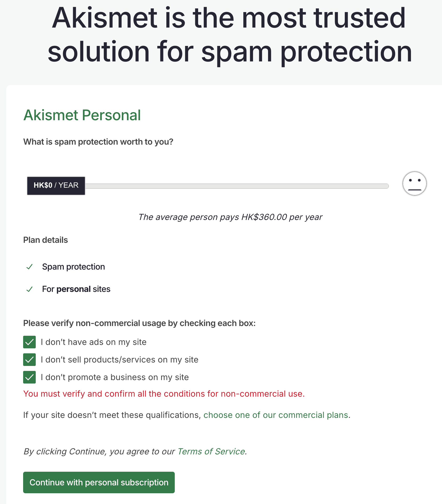Image resolution: width=442 pixels, height=504 pixels.
Task: Click the Plan details heading
Action: [45, 240]
